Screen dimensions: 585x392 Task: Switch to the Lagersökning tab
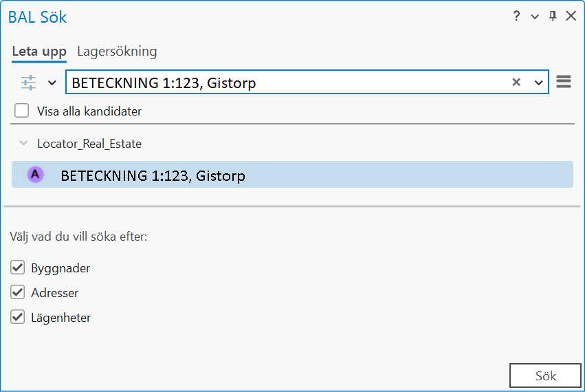(x=117, y=52)
